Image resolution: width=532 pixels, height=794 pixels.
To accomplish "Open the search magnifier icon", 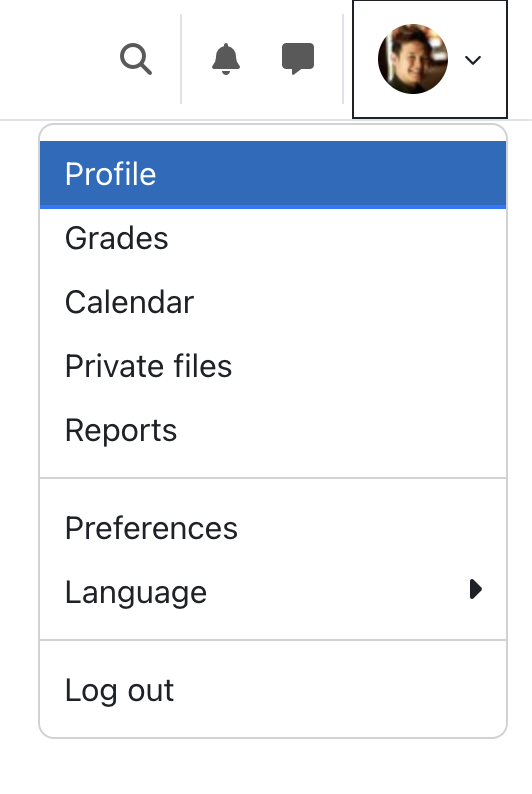I will [x=136, y=59].
